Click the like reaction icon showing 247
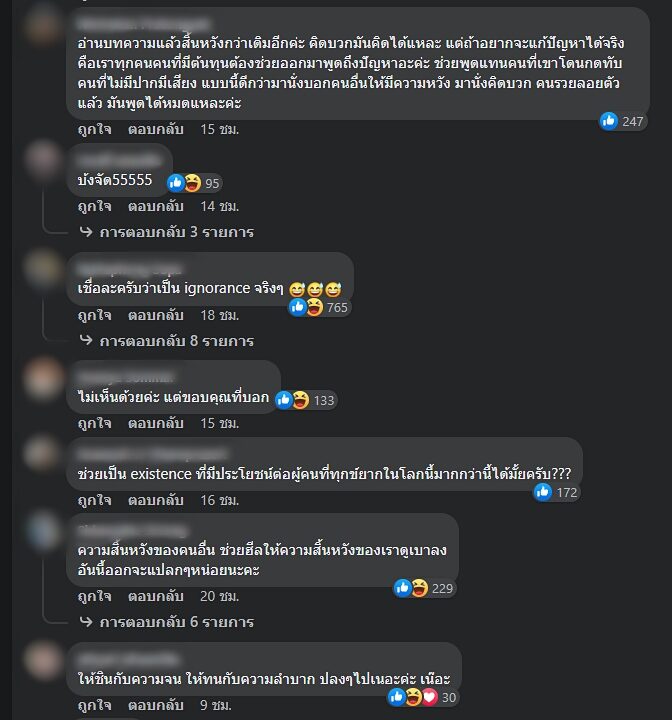672x720 pixels. pyautogui.click(x=609, y=121)
